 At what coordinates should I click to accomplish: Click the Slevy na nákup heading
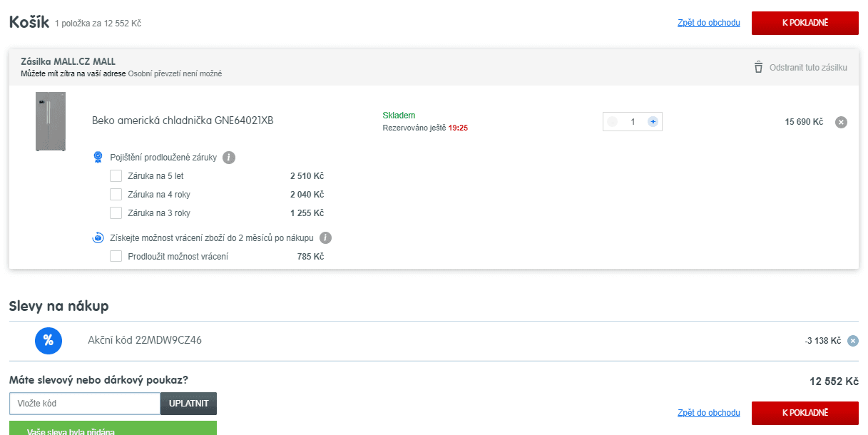click(x=58, y=307)
